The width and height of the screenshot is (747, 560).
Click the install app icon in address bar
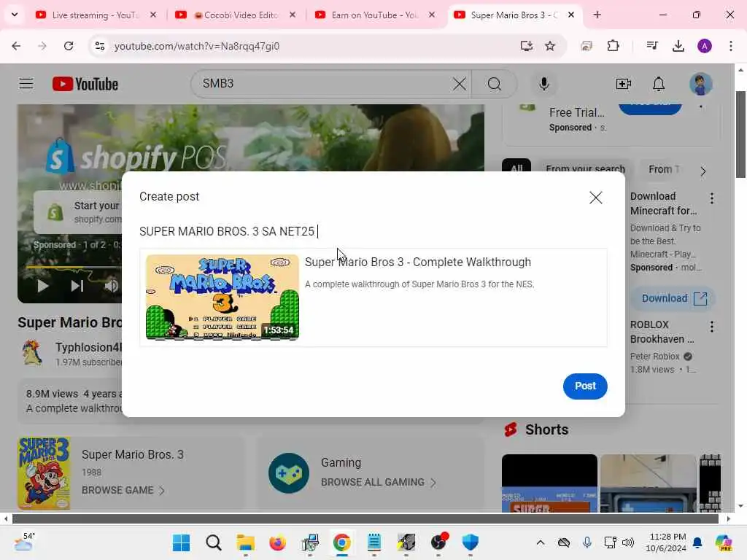click(526, 46)
